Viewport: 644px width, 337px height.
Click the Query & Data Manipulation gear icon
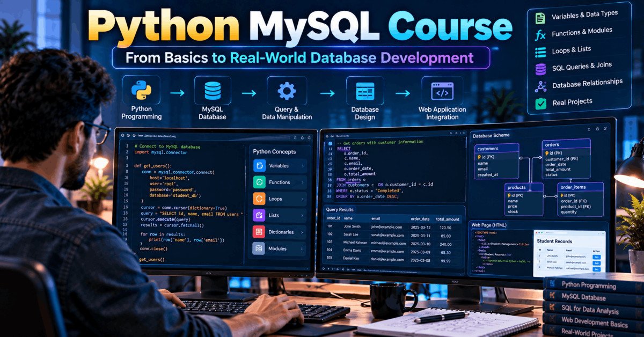pos(287,90)
